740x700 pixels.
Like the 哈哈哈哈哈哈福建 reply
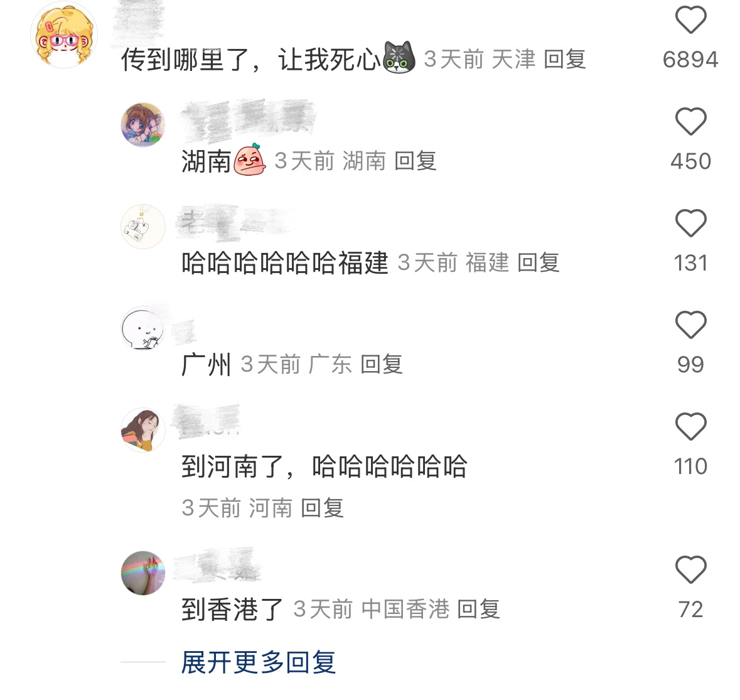pyautogui.click(x=690, y=223)
